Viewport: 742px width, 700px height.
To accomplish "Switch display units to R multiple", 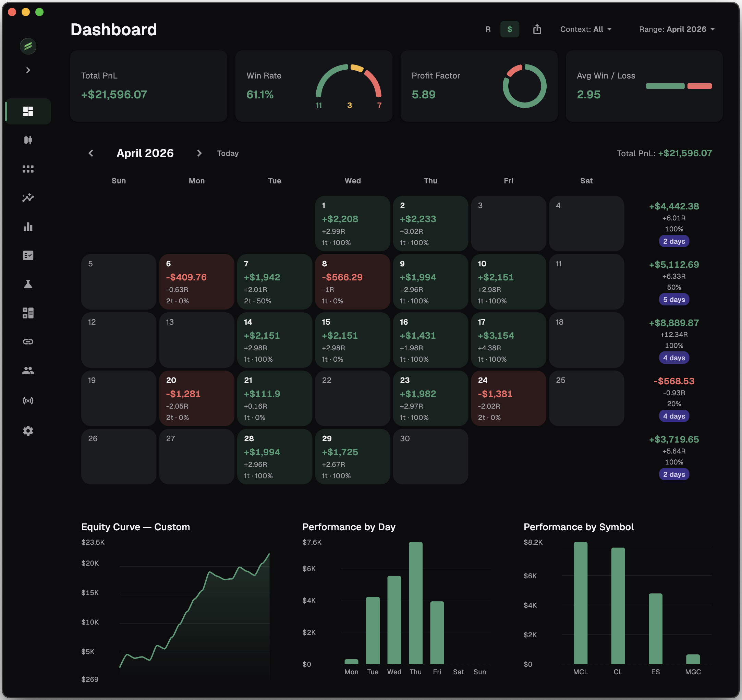I will [488, 29].
